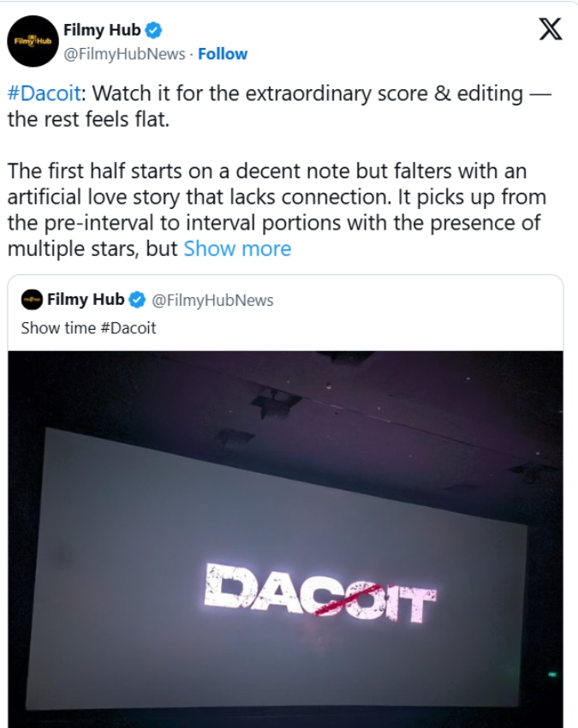578x728 pixels.
Task: Click the Filmy Hub profile avatar
Action: pyautogui.click(x=33, y=40)
